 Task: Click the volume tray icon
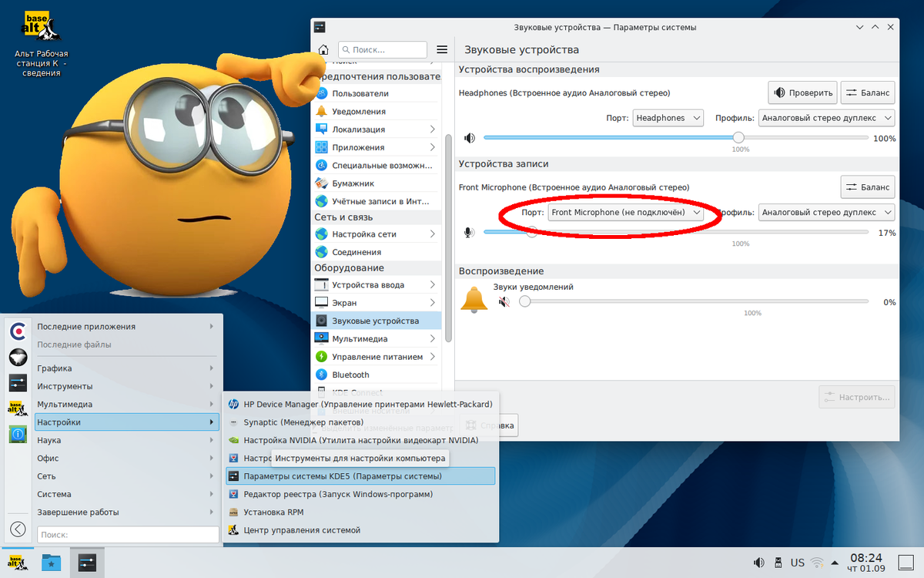758,563
